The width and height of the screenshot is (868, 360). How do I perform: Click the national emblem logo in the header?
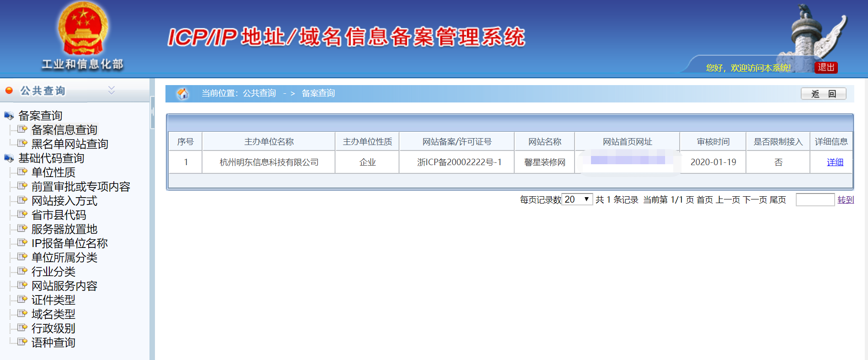[x=83, y=28]
